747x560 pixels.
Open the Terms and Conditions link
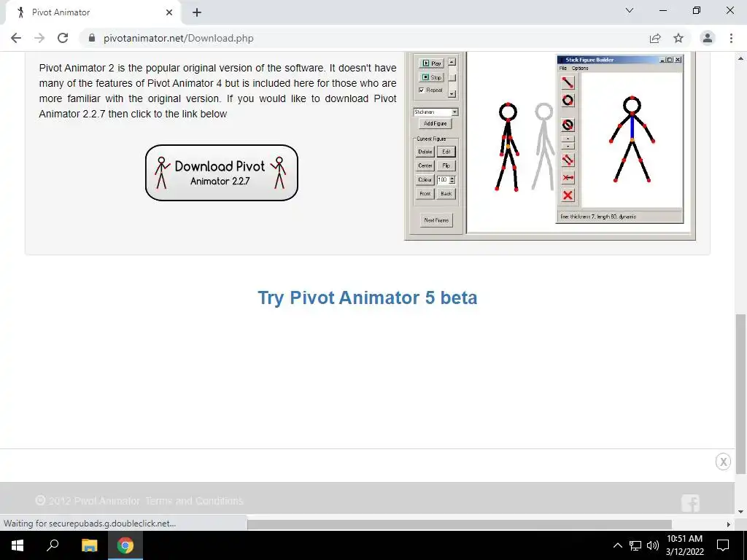pyautogui.click(x=194, y=501)
